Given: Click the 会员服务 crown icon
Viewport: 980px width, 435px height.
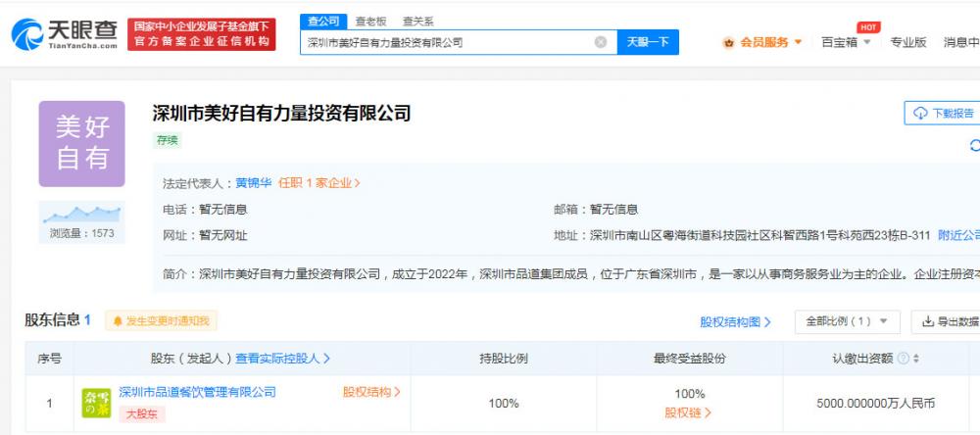Looking at the screenshot, I should 729,43.
